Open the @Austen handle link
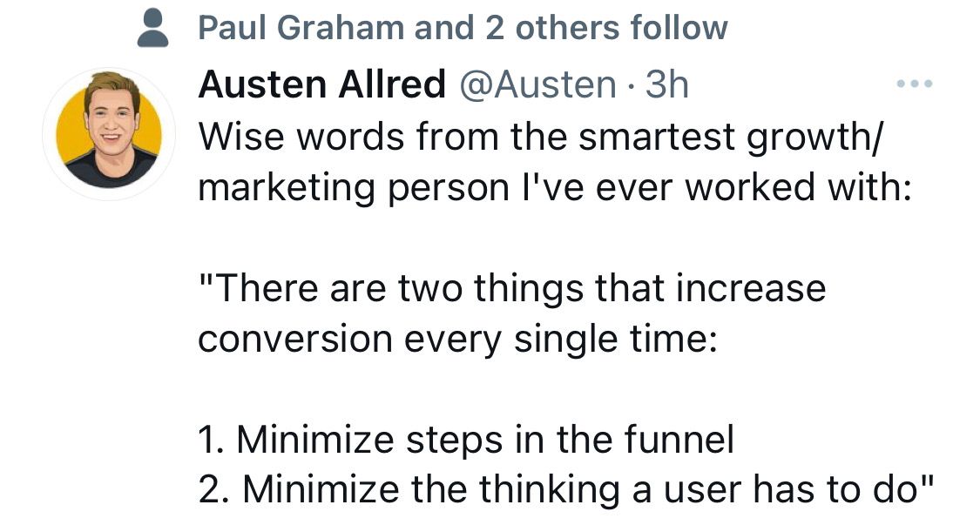 click(538, 85)
